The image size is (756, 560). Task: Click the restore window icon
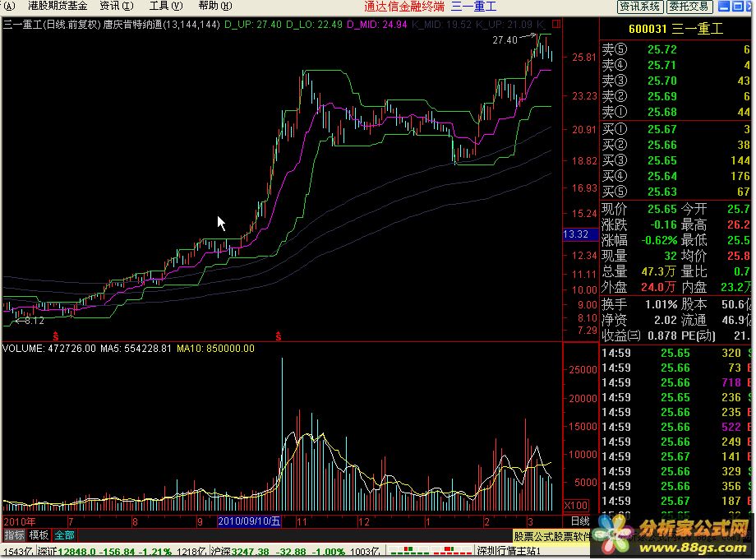coord(738,7)
